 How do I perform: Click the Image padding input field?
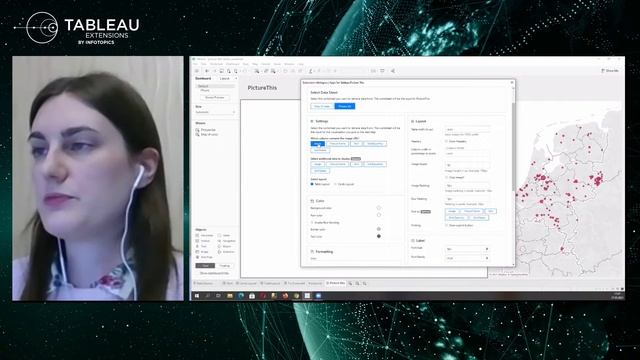[x=467, y=186]
